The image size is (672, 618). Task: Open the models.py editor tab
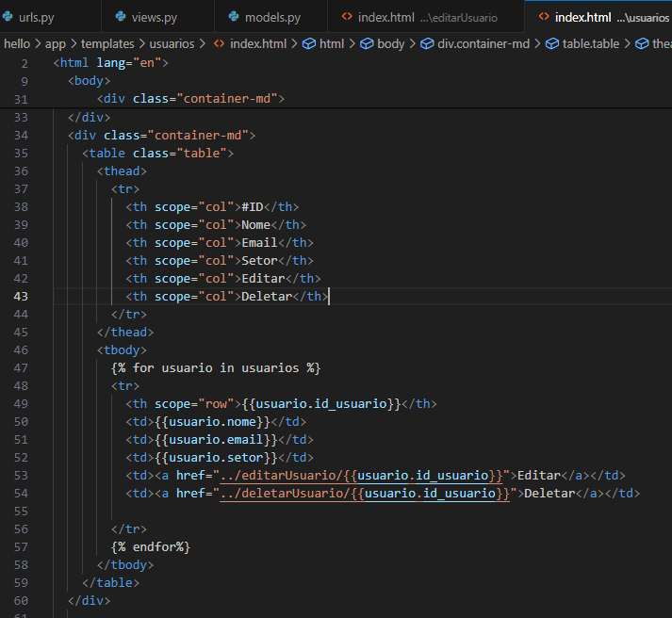pos(272,17)
